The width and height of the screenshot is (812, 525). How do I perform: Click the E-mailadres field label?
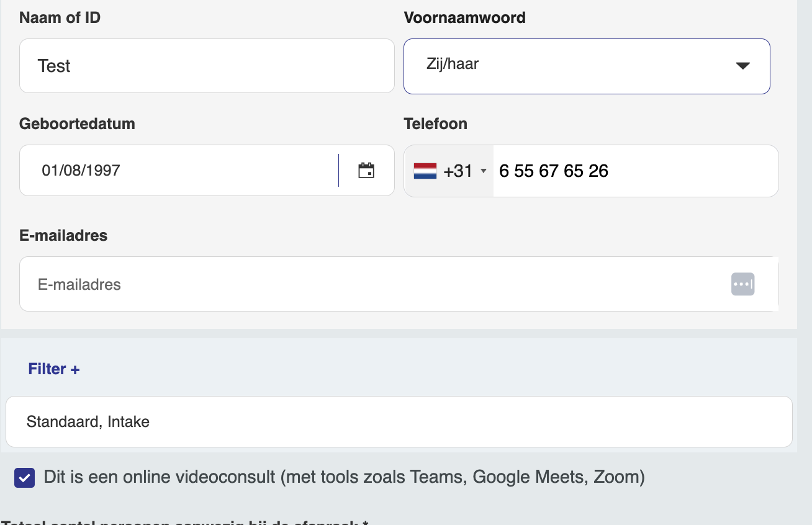[x=63, y=236]
